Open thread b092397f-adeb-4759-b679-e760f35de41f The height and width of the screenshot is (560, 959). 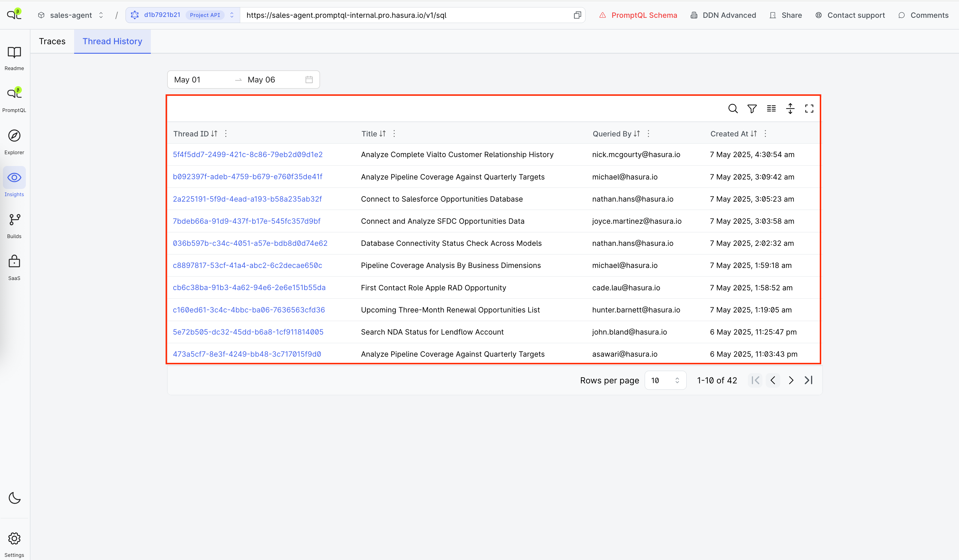[247, 177]
